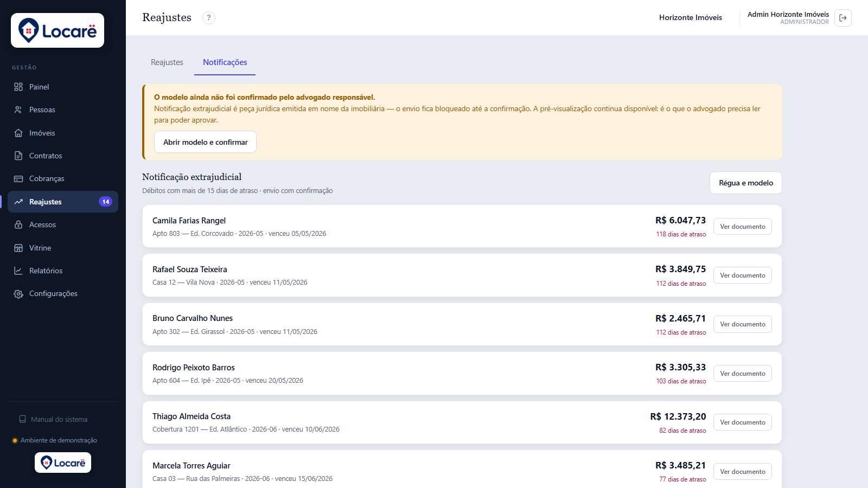The height and width of the screenshot is (488, 868).
Task: View document for Rodrigo Peixoto Barros
Action: 743,374
